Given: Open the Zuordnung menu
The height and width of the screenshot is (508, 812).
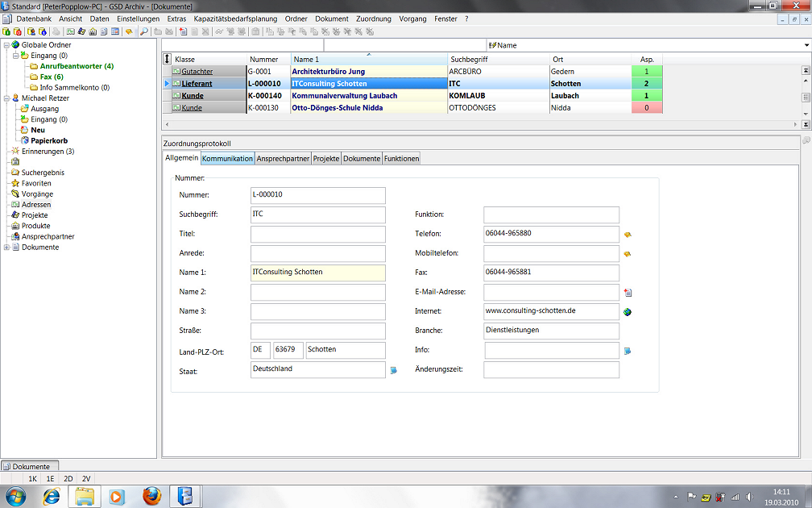Looking at the screenshot, I should [x=374, y=19].
